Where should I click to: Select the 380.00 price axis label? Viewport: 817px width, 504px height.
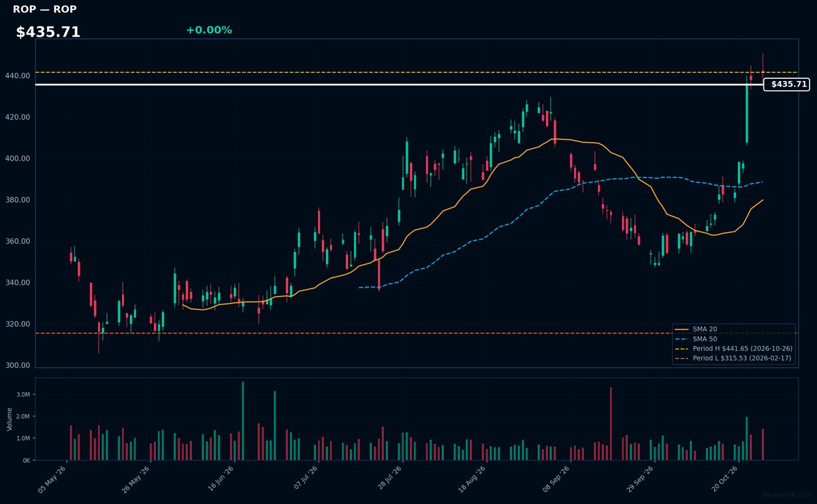click(x=18, y=200)
